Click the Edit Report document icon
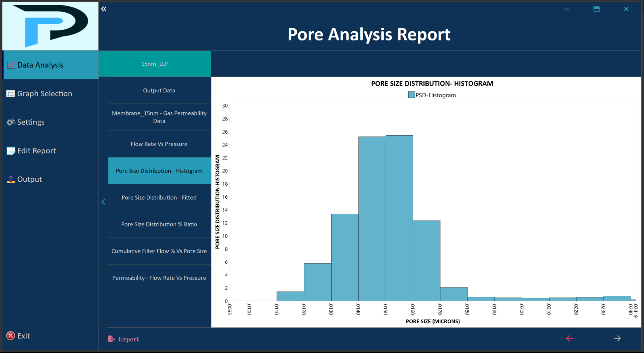 (x=11, y=151)
